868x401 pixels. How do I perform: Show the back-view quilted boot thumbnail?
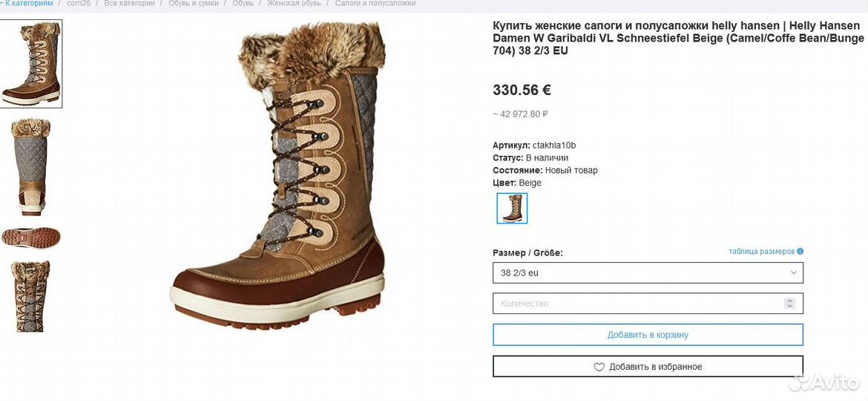click(31, 167)
